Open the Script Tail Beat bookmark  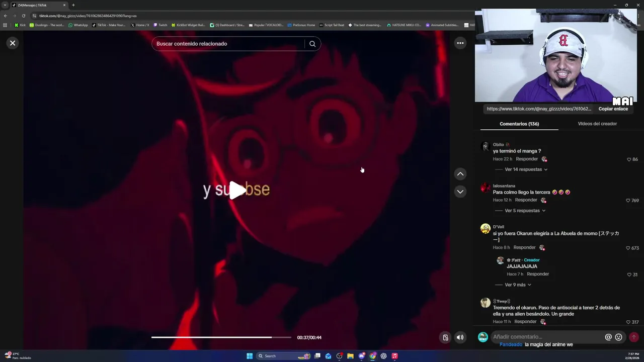pos(332,25)
